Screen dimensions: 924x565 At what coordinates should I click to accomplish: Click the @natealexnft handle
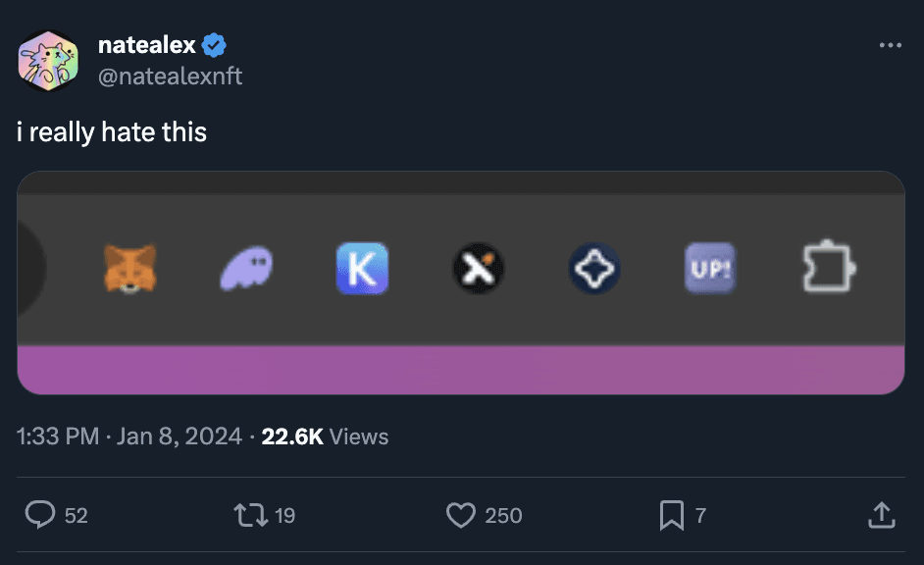[x=172, y=75]
